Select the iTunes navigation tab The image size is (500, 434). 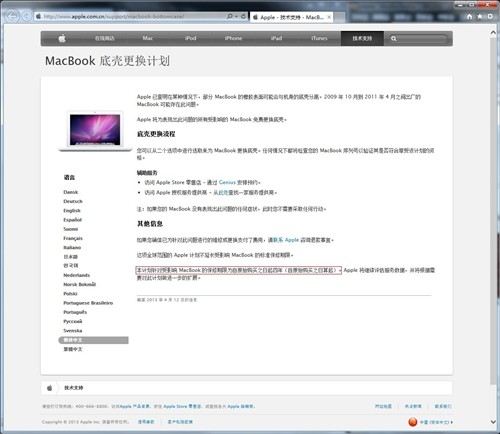click(319, 38)
